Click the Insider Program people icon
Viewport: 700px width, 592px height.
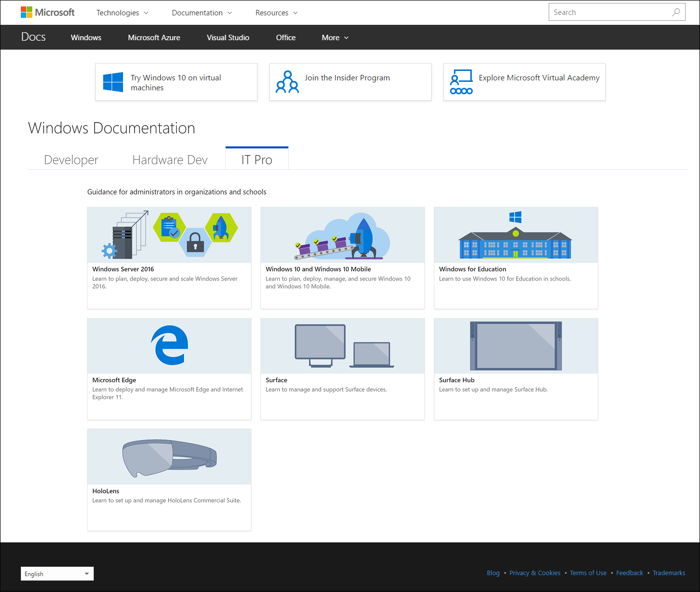(x=287, y=82)
